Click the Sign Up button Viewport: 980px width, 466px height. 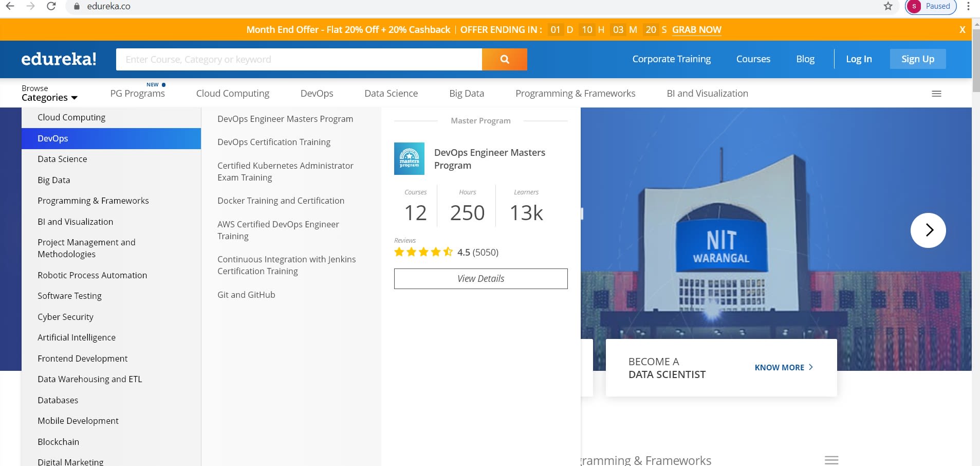[918, 59]
